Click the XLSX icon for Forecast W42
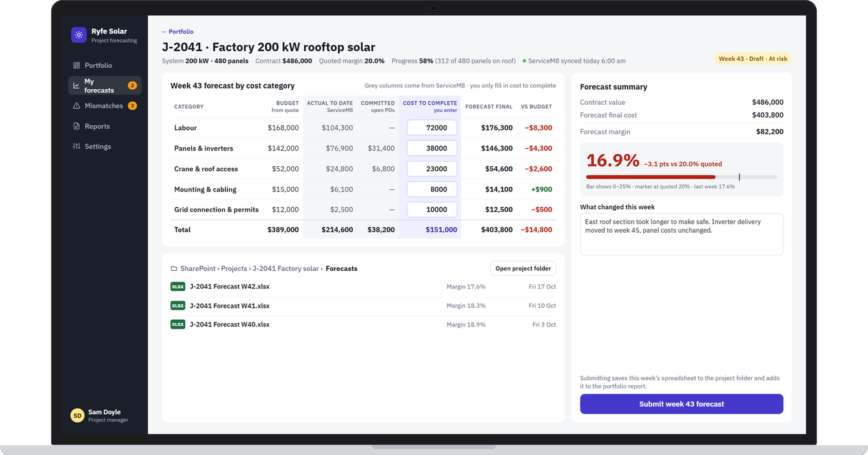868x455 pixels. [178, 286]
